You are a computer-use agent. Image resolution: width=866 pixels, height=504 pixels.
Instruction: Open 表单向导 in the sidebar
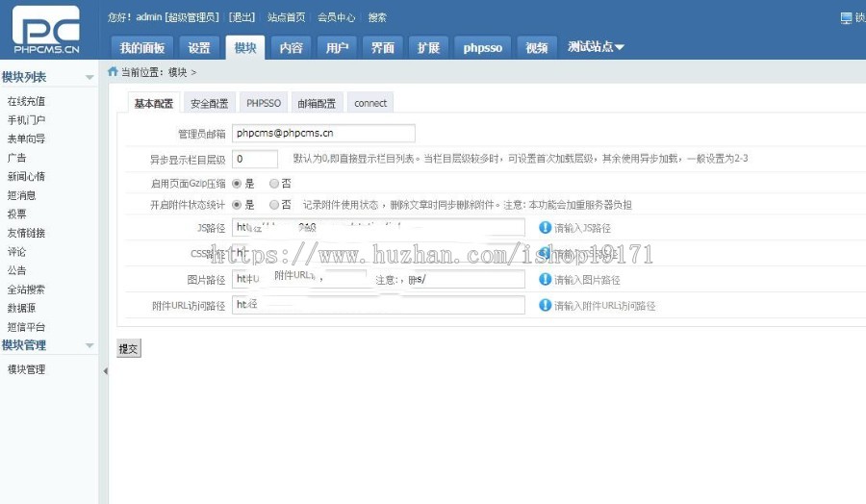tap(26, 139)
